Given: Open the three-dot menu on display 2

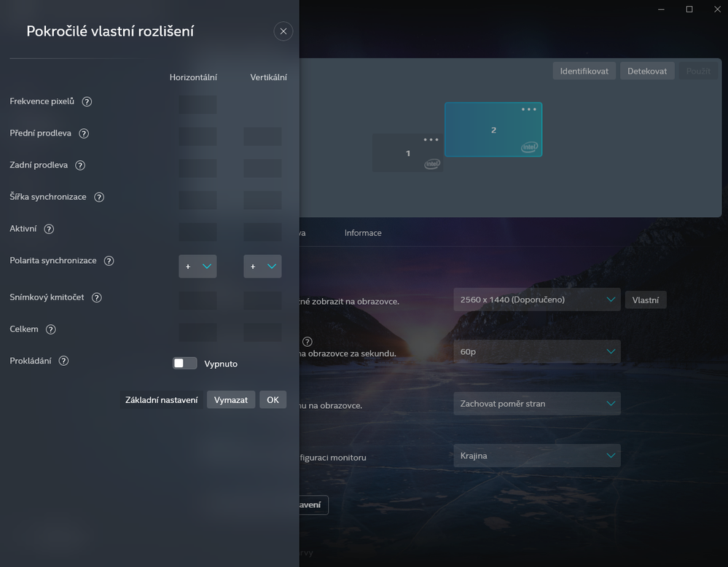Looking at the screenshot, I should click(x=528, y=109).
